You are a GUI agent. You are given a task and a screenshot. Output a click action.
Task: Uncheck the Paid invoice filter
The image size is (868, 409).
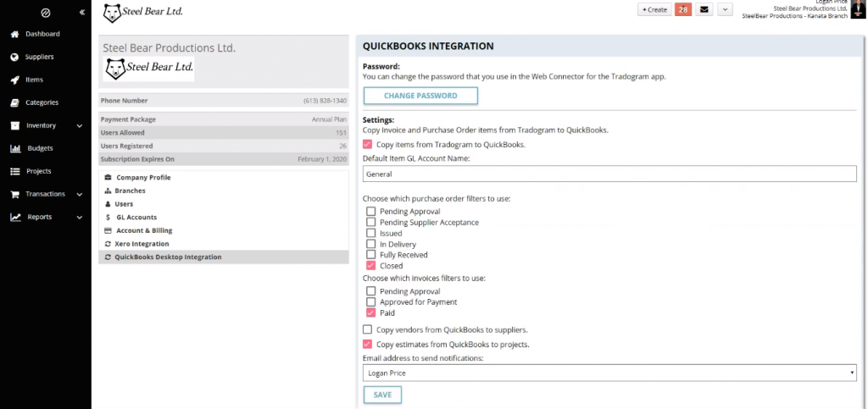point(371,312)
